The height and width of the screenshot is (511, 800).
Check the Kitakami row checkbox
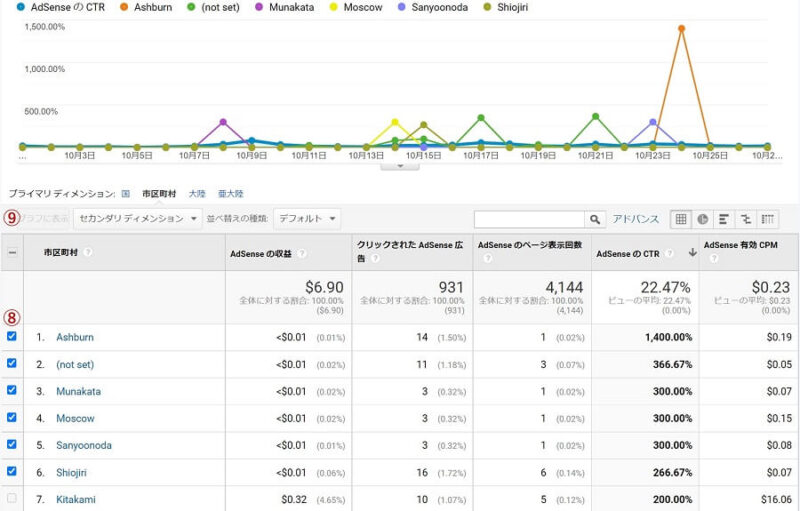click(12, 498)
